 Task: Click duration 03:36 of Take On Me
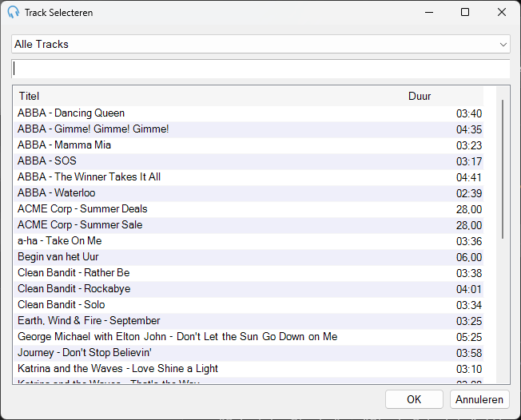pyautogui.click(x=469, y=241)
